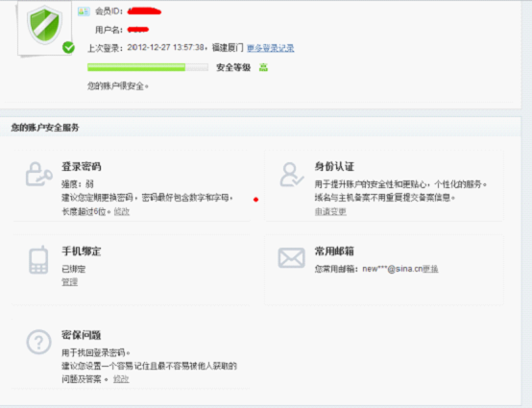532x408 pixels.
Task: Click 管理 link under 手机绑定
Action: click(69, 282)
